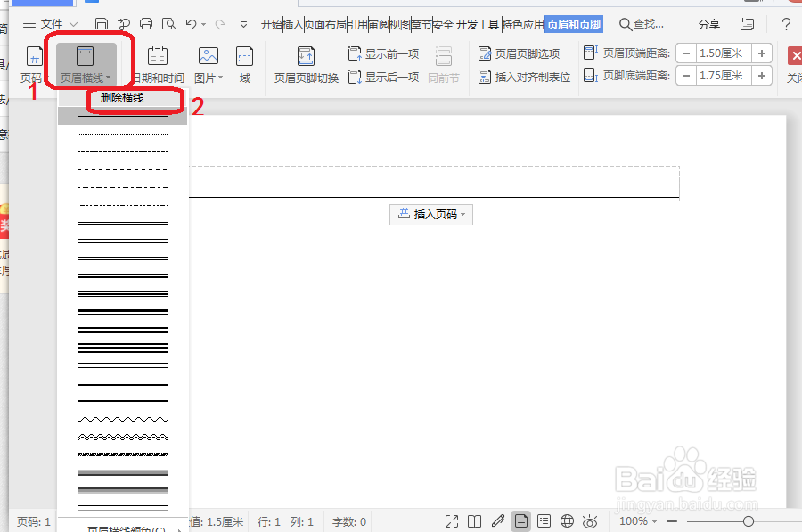Open the 100% zoom level dropdown
This screenshot has width=802, height=532.
pos(638,521)
